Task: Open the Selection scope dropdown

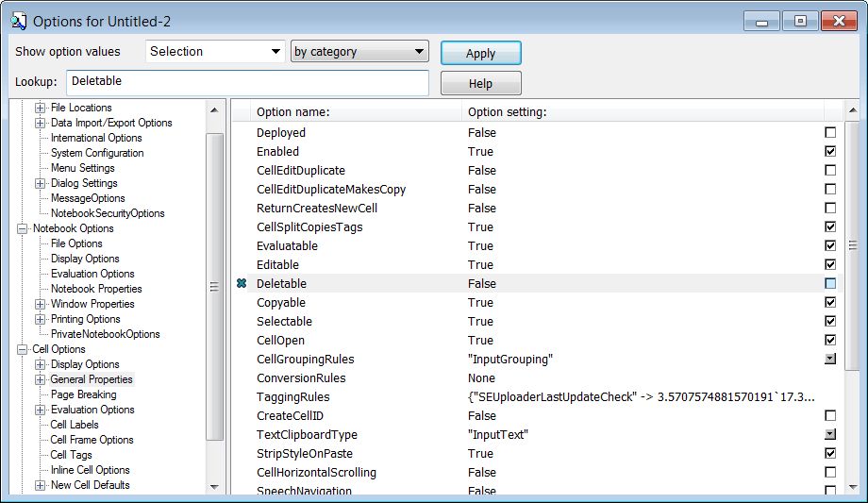Action: click(215, 52)
